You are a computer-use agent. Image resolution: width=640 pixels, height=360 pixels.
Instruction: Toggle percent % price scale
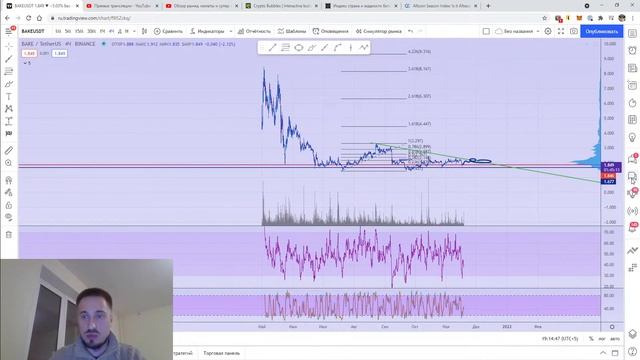(x=591, y=339)
